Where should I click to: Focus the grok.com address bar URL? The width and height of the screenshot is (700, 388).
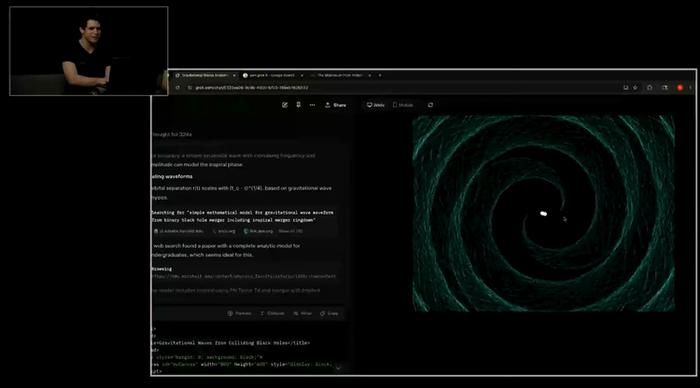251,88
